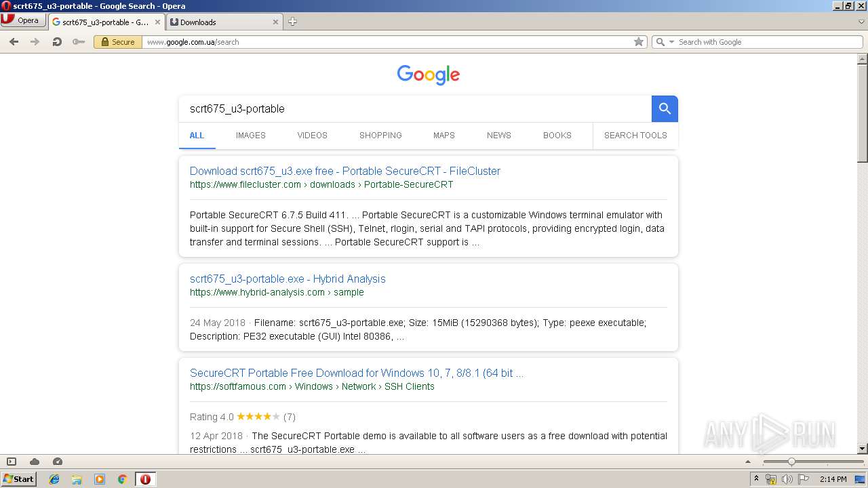
Task: Reload the current page
Action: (57, 42)
